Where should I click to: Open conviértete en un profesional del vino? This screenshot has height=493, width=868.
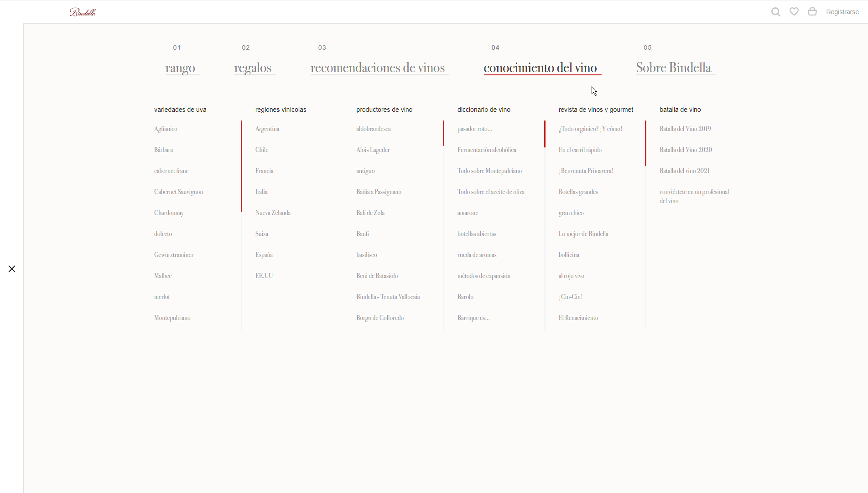pyautogui.click(x=694, y=196)
